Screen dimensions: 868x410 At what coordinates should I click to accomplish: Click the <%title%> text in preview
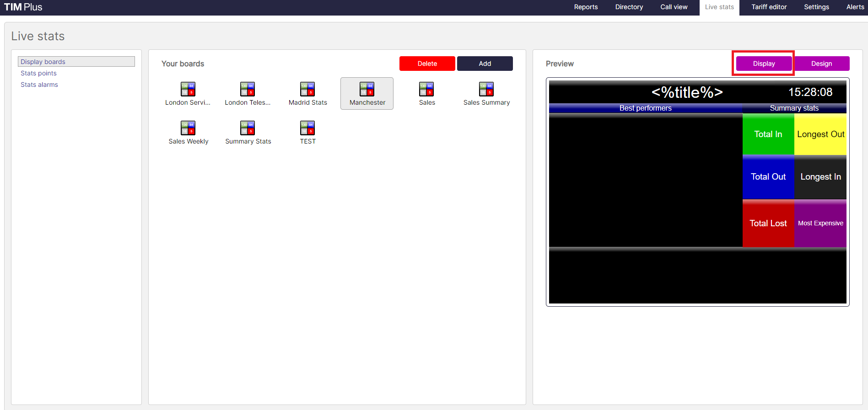pos(687,92)
